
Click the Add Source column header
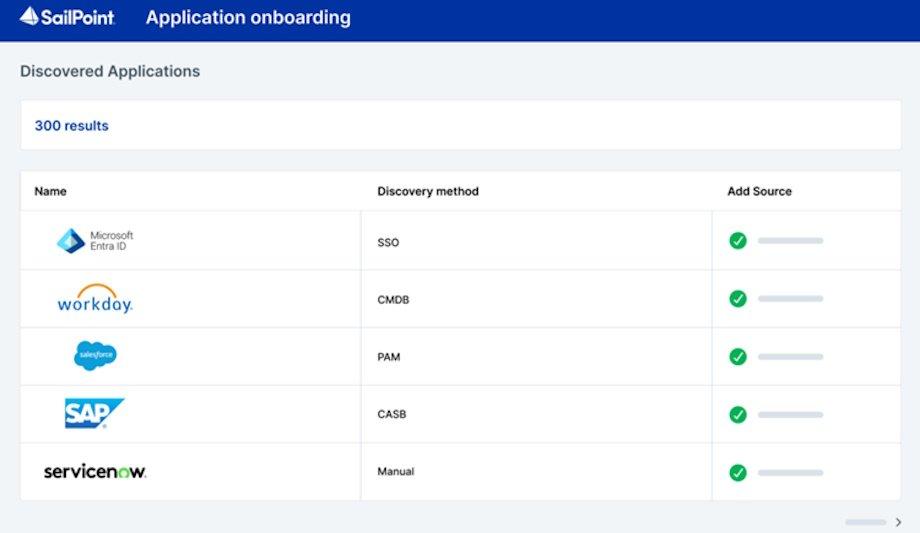pos(759,191)
